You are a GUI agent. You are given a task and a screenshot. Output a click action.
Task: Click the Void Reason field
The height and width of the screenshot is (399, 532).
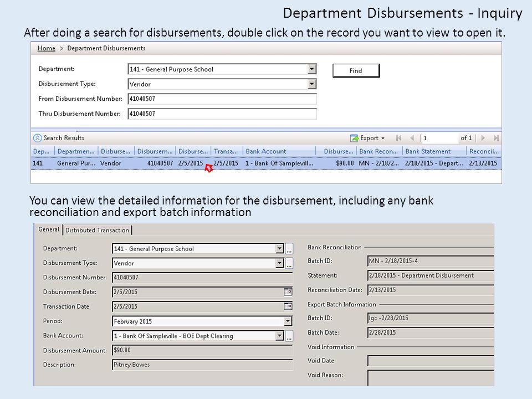431,377
